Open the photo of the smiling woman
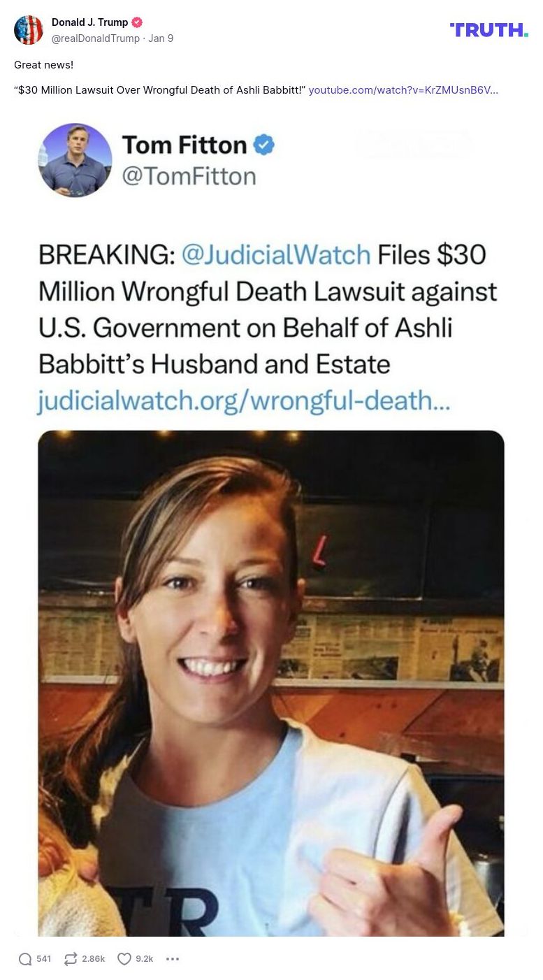 click(271, 683)
